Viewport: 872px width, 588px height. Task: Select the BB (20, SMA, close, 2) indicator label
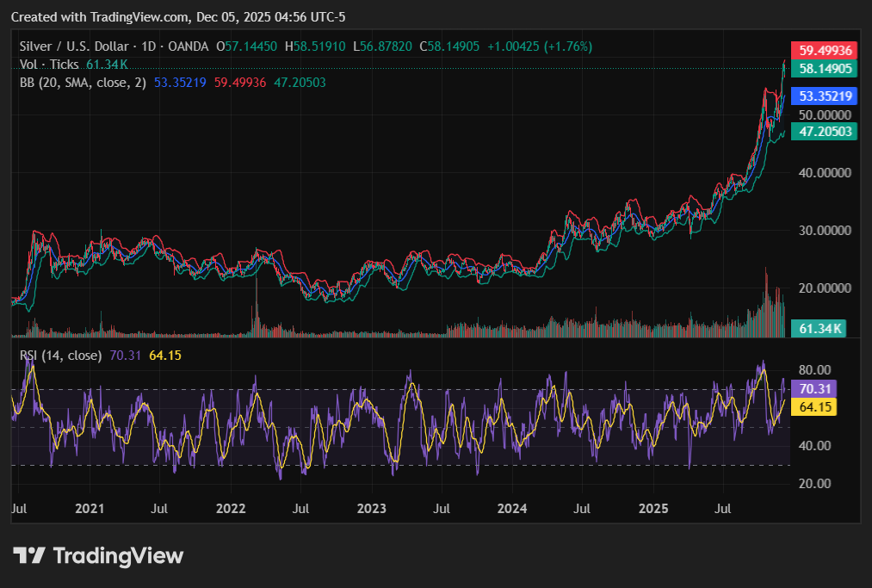tap(83, 83)
